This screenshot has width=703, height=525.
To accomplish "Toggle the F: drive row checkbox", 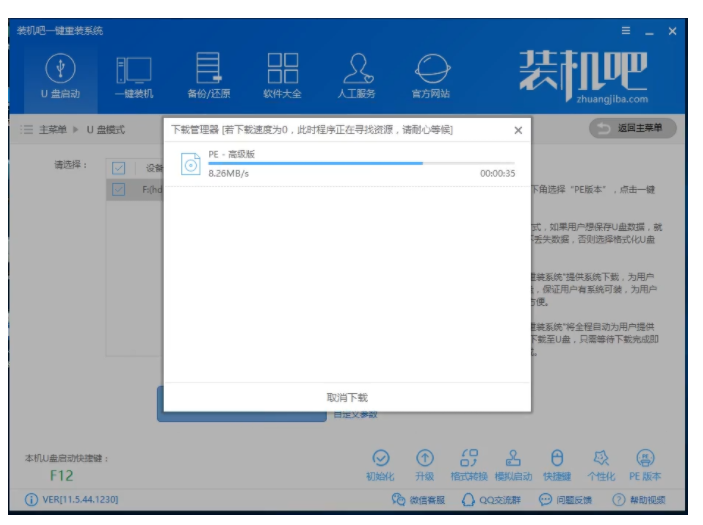I will tap(119, 189).
